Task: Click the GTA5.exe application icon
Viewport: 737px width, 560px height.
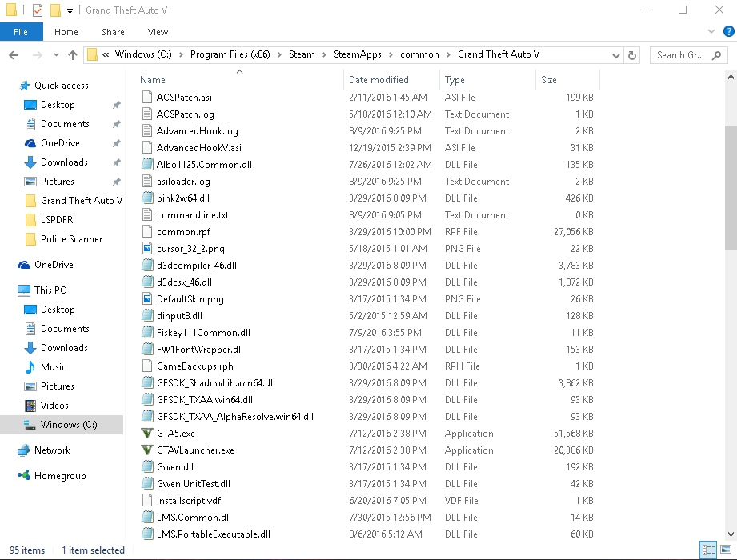Action: pyautogui.click(x=147, y=433)
